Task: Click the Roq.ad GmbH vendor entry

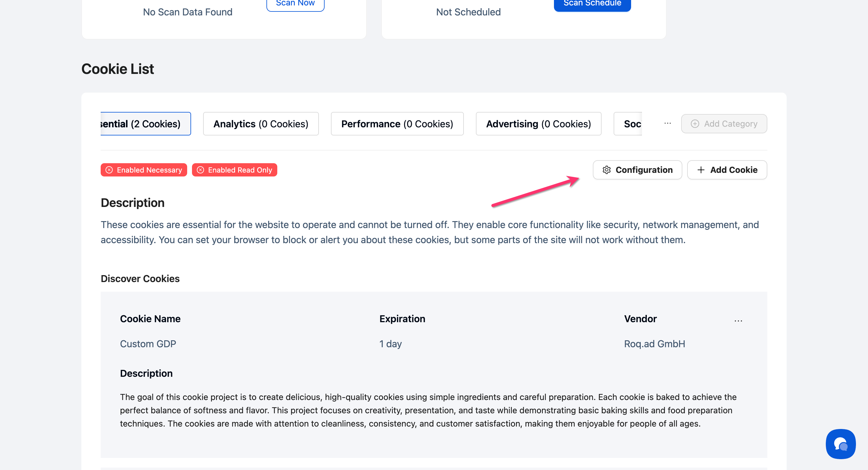Action: [654, 344]
